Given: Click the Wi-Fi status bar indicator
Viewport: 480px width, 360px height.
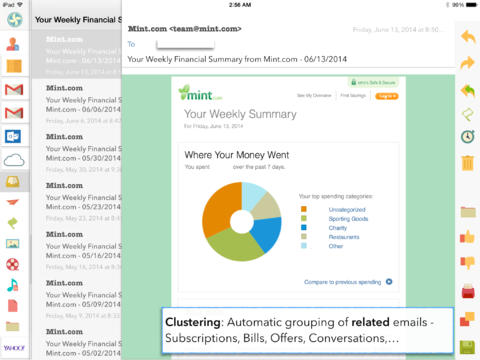Looking at the screenshot, I should [x=20, y=5].
